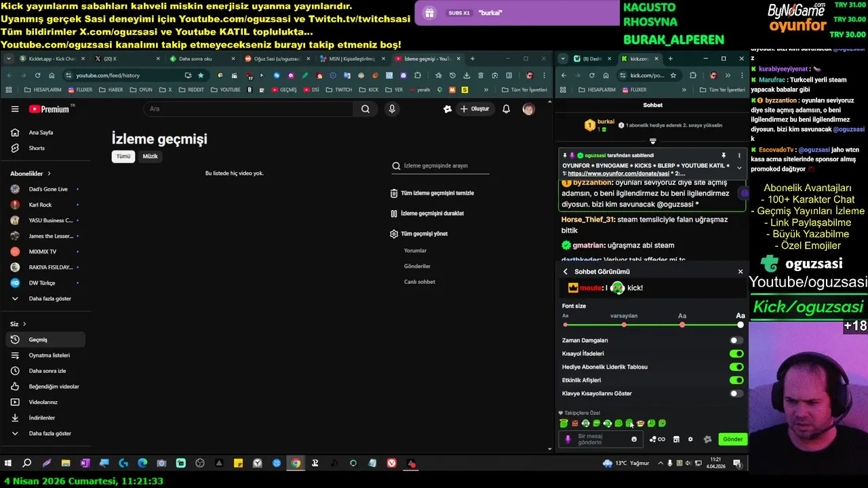Open the tab search dropdown in YouTube window

[x=8, y=59]
